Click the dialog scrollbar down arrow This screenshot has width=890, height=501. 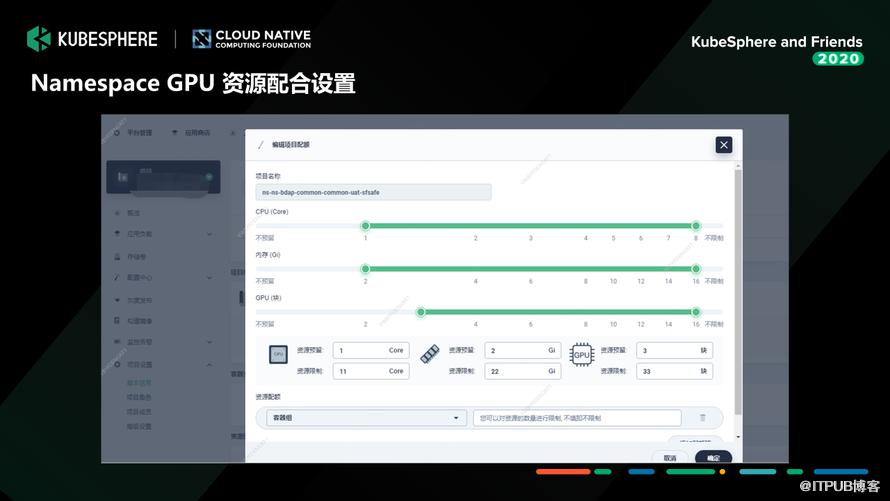[x=738, y=437]
